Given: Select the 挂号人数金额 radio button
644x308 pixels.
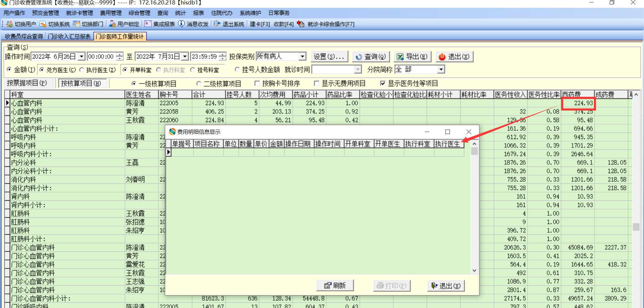Looking at the screenshot, I should 237,69.
